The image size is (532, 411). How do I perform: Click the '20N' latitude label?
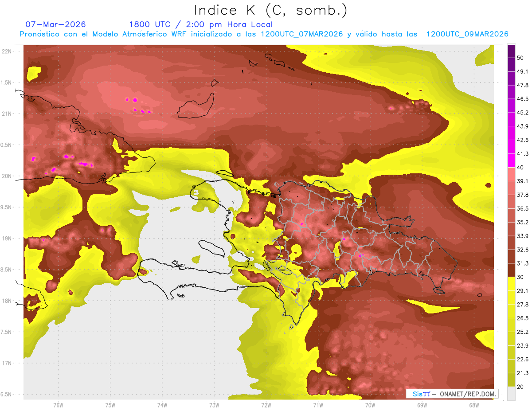(x=7, y=176)
